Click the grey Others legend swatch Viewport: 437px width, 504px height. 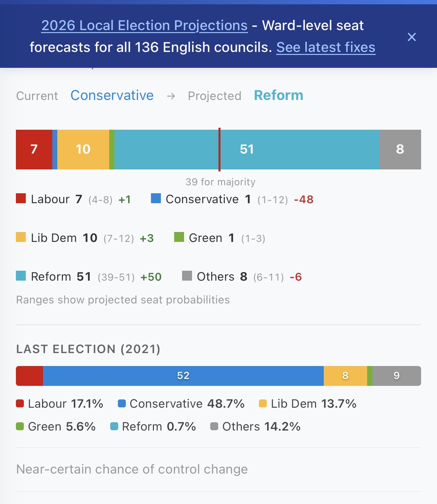[187, 276]
